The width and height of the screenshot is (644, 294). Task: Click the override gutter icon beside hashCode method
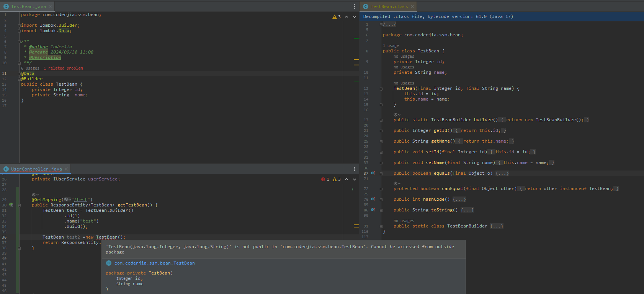click(373, 199)
